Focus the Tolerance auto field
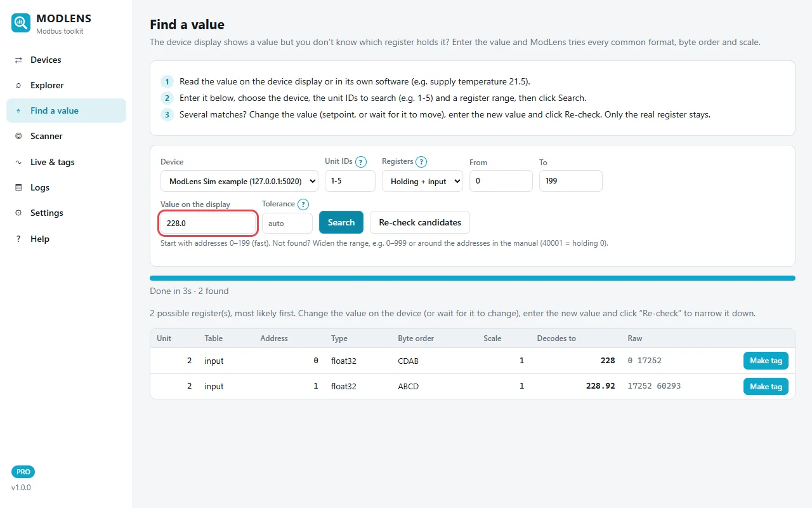The width and height of the screenshot is (812, 508). pos(287,224)
